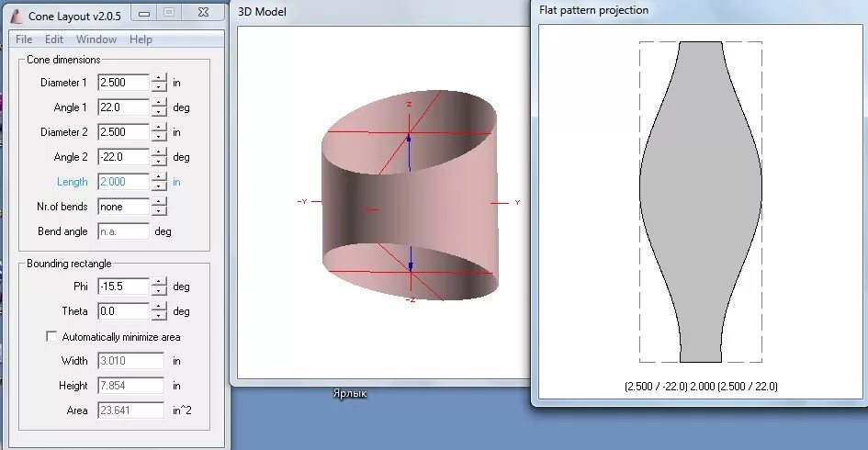Decrease Phi with down spinner arrow

click(159, 291)
